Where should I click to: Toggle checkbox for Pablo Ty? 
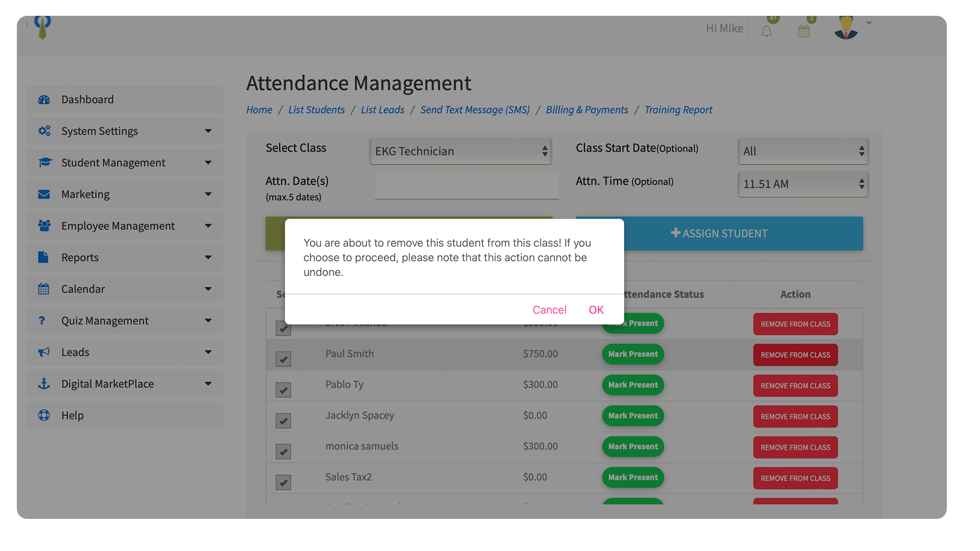pyautogui.click(x=283, y=390)
